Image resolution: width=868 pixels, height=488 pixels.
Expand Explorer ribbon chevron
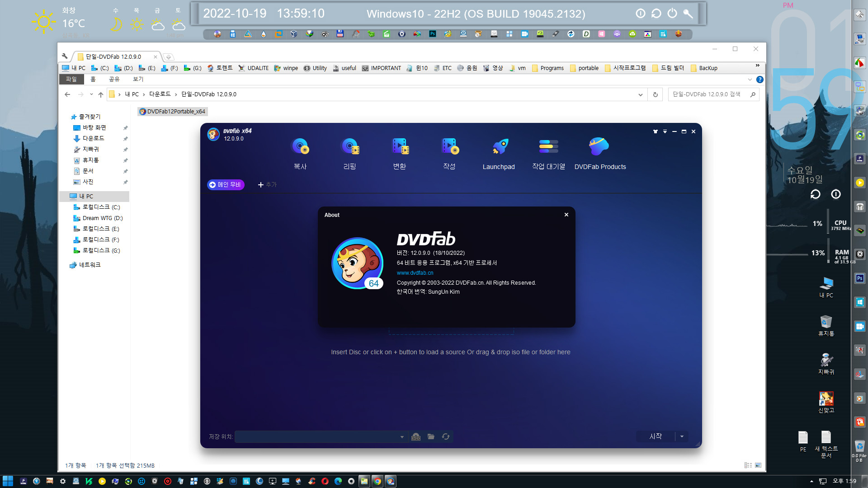click(750, 80)
